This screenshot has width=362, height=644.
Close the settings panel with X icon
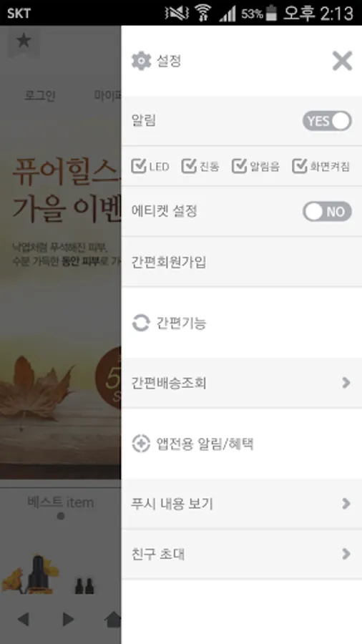(342, 62)
